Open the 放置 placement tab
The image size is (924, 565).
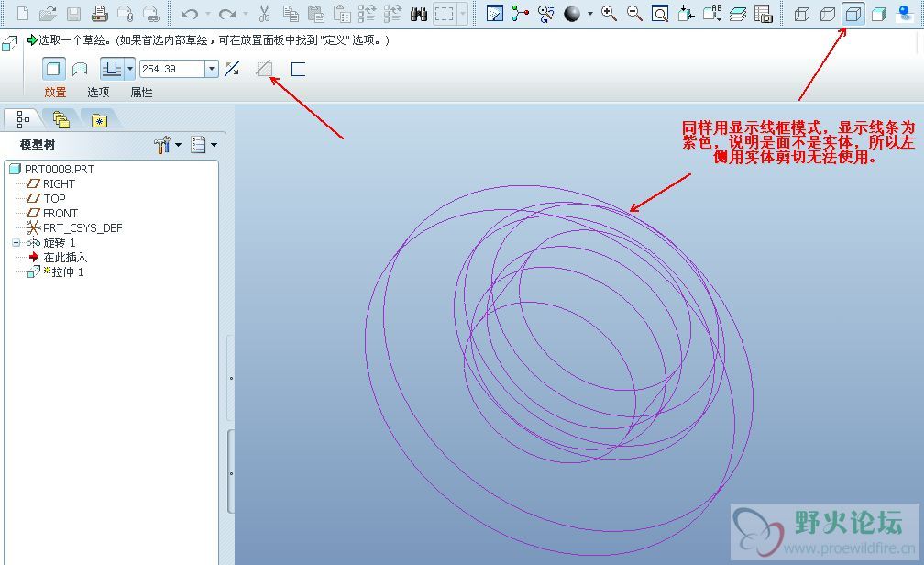[x=55, y=92]
